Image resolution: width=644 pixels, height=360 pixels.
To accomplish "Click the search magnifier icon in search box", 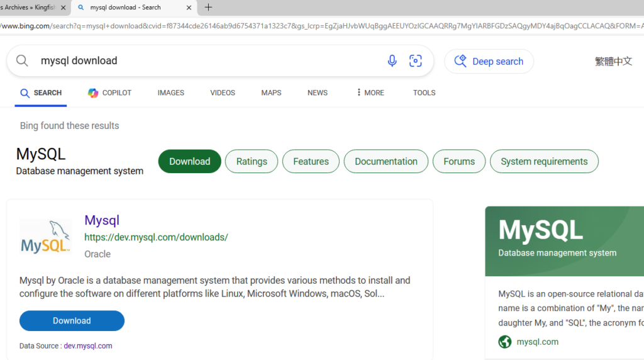I will [22, 61].
